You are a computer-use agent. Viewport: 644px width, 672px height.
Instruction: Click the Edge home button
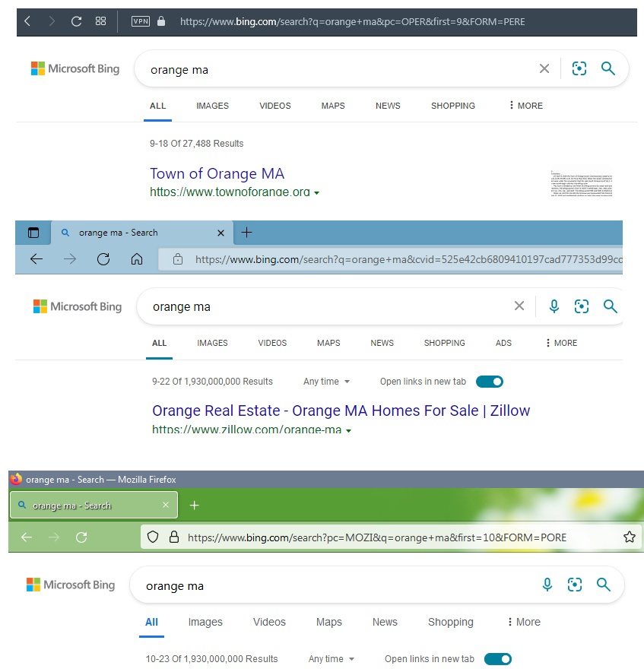tap(137, 259)
